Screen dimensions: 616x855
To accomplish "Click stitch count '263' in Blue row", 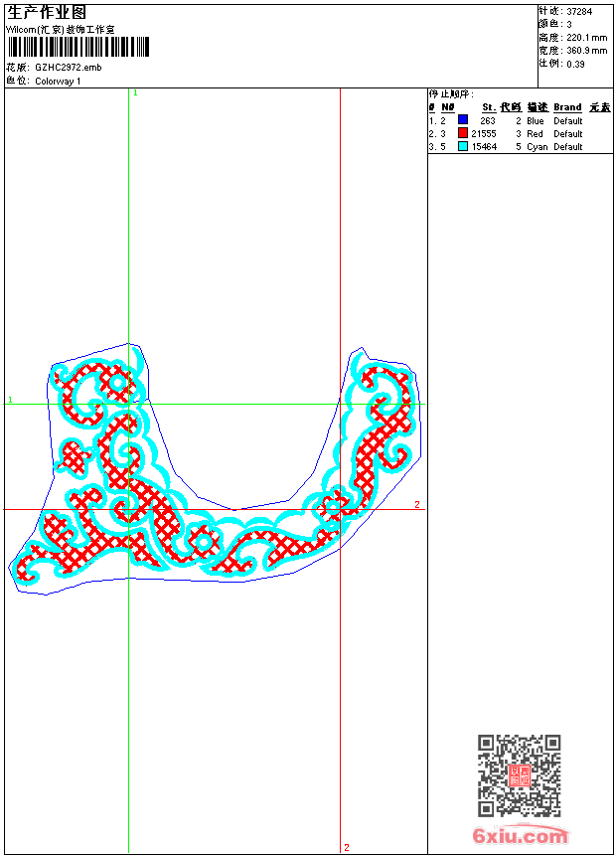I will coord(488,121).
